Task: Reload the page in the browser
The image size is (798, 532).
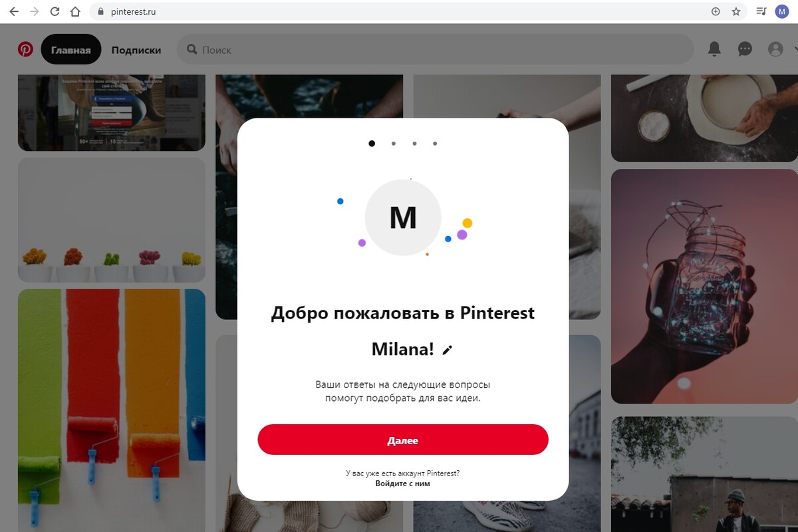Action: tap(55, 11)
